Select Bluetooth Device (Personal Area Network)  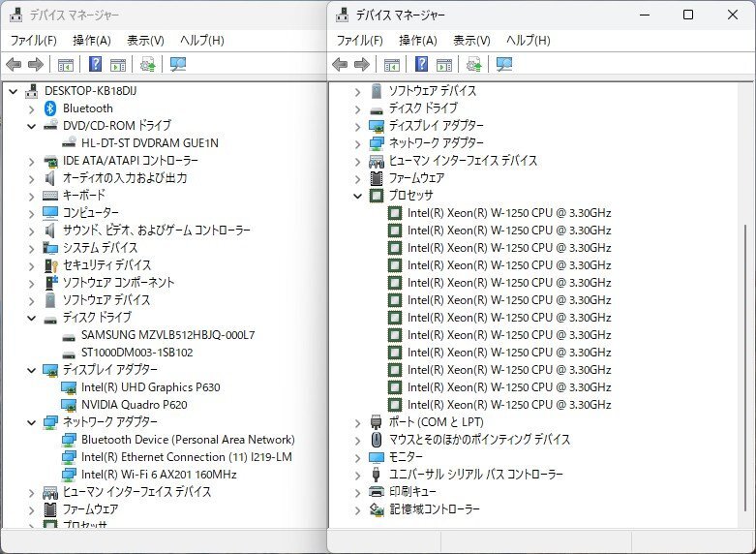coord(188,440)
